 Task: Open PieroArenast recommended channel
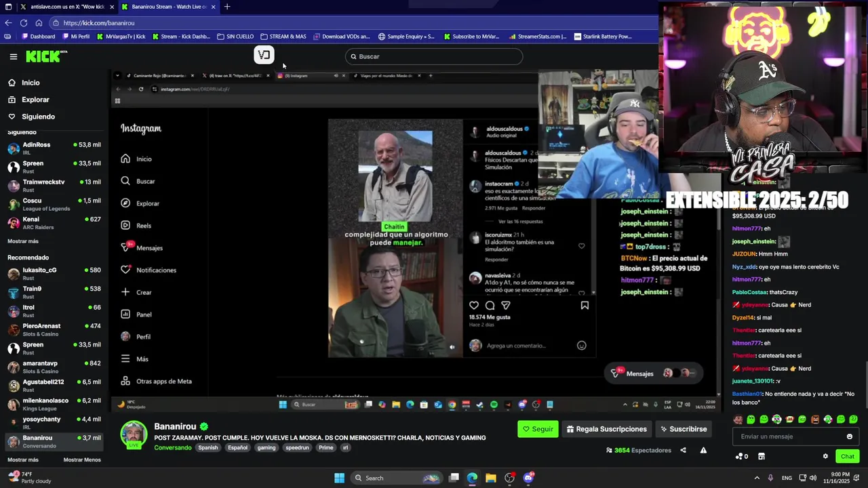click(x=54, y=329)
